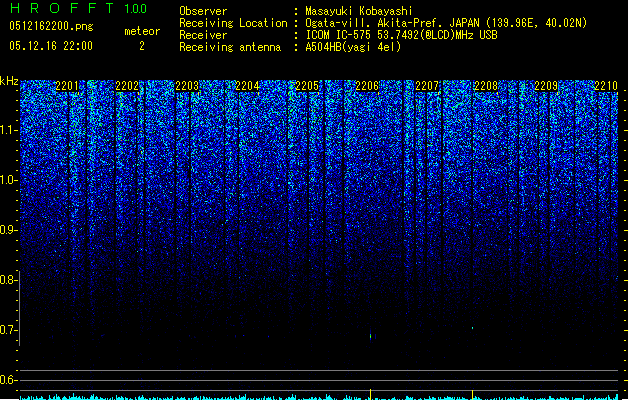Viewport: 629px width, 400px height.
Task: Click the cyan signal level strip
Action: [319, 397]
